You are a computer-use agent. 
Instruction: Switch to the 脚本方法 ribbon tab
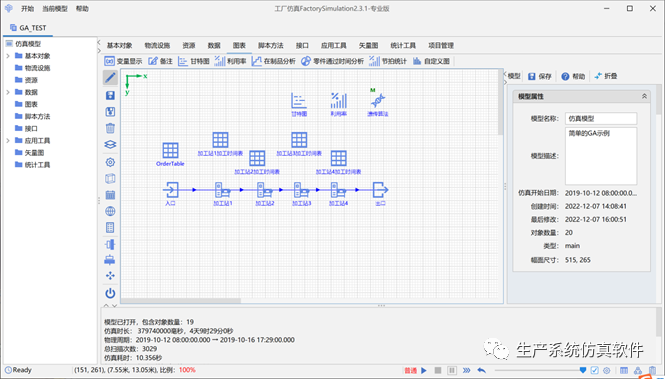pyautogui.click(x=271, y=45)
